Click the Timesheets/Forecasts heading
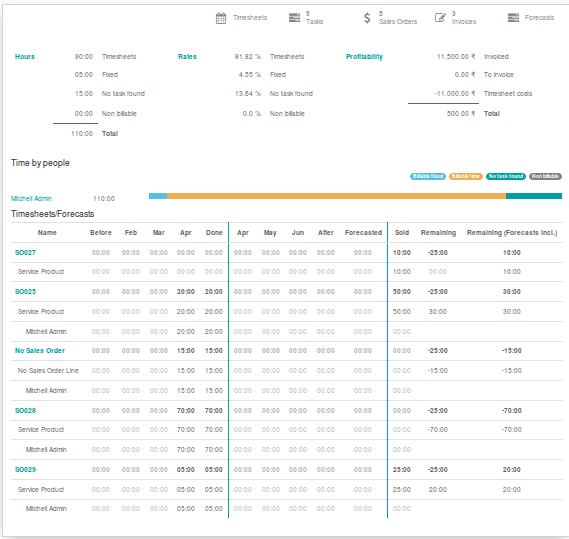This screenshot has height=539, width=569. click(x=53, y=214)
